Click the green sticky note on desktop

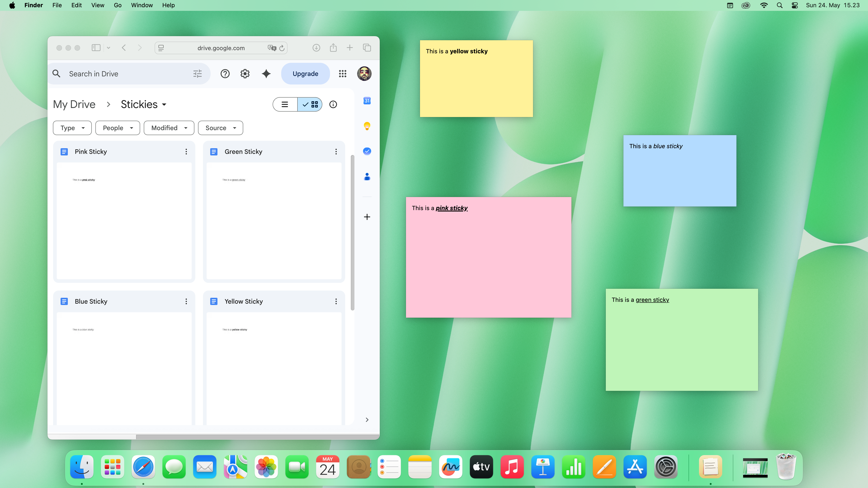[682, 340]
